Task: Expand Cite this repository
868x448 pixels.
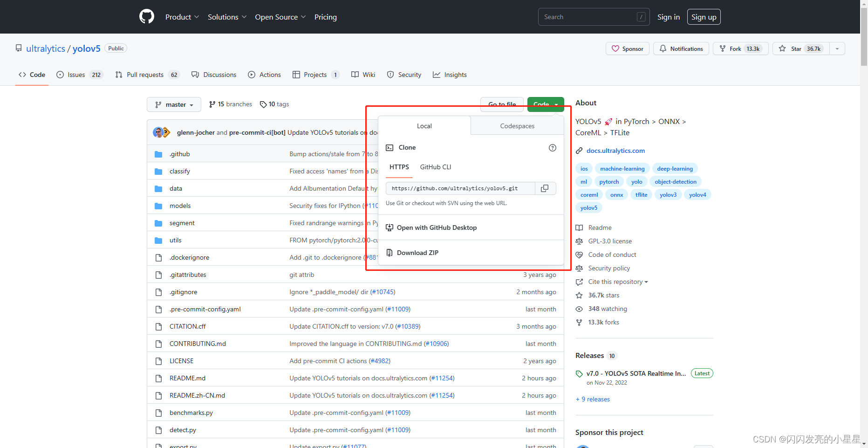Action: click(x=618, y=282)
